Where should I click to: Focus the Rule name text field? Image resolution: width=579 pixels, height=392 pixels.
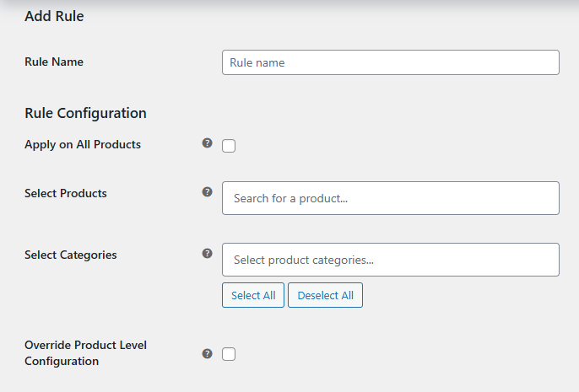390,62
